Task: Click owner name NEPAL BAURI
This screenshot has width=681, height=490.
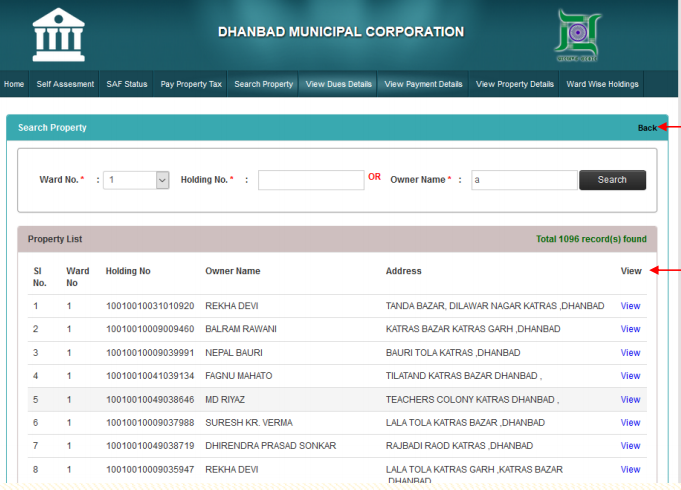Action: pyautogui.click(x=234, y=353)
